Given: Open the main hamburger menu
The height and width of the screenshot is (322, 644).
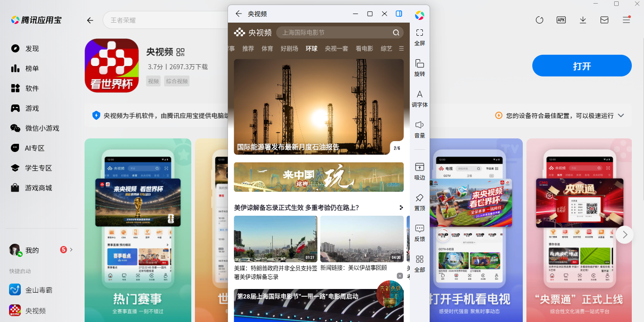Looking at the screenshot, I should click(626, 20).
